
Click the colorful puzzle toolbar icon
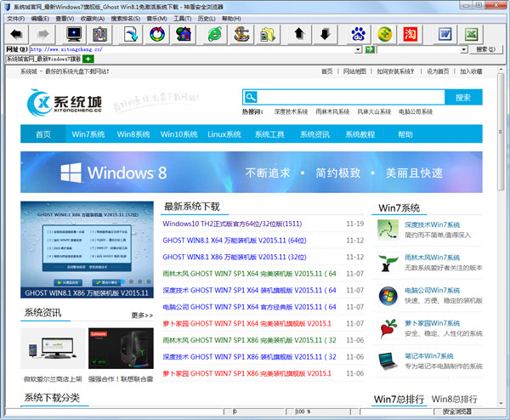pyautogui.click(x=99, y=34)
